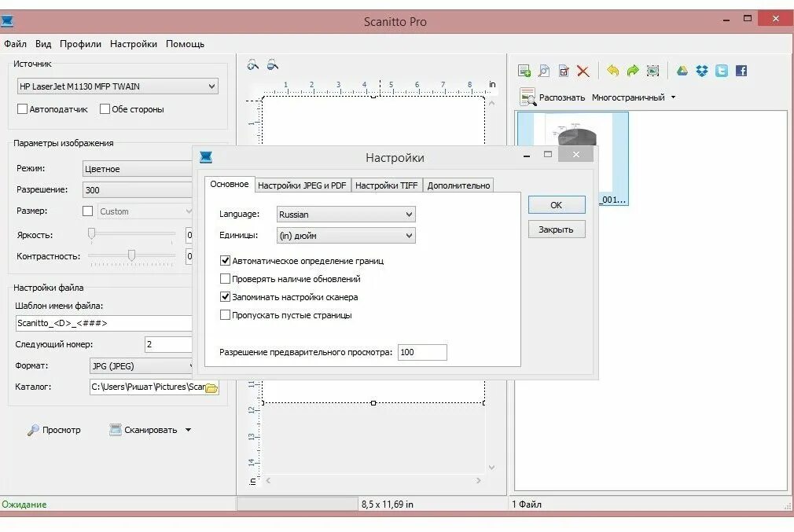This screenshot has width=794, height=532.
Task: Click the preview vertical scrollbar down arrow
Action: point(491,468)
